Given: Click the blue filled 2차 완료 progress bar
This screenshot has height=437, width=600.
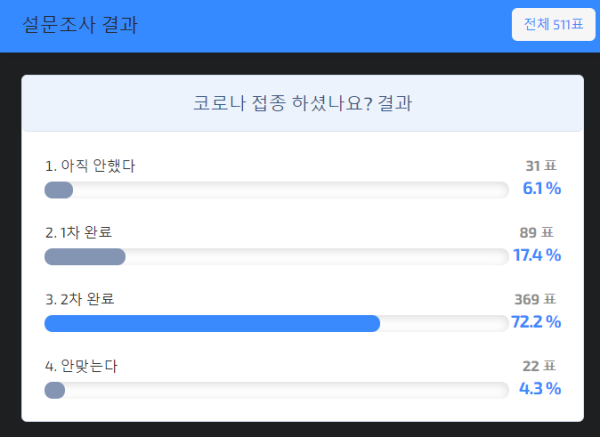Looking at the screenshot, I should [x=212, y=324].
